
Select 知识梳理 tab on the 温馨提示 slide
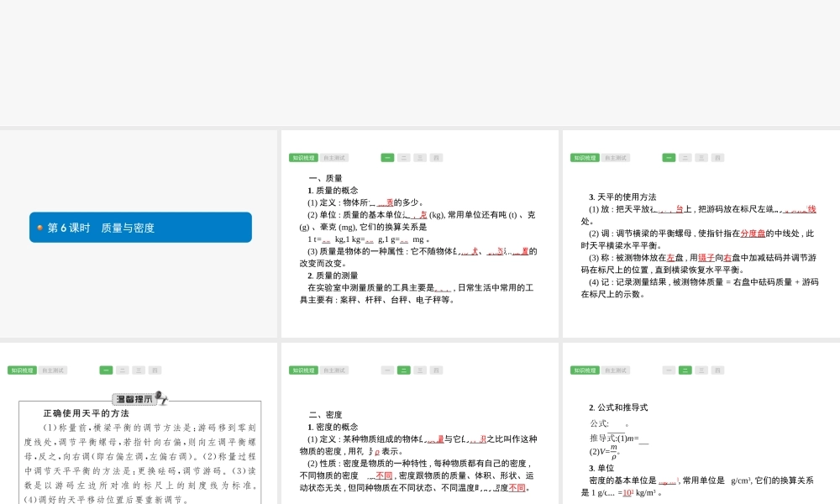point(22,370)
